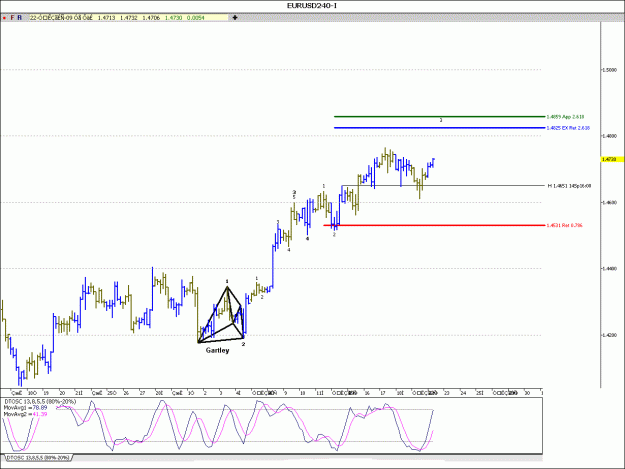Image resolution: width=625 pixels, height=469 pixels.
Task: Click the red dot icon in chart header
Action: click(4, 18)
